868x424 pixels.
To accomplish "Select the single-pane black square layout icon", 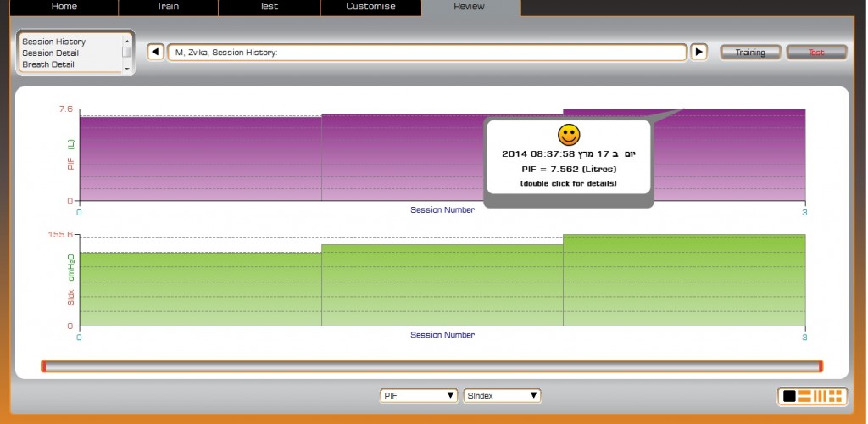I will [x=789, y=396].
